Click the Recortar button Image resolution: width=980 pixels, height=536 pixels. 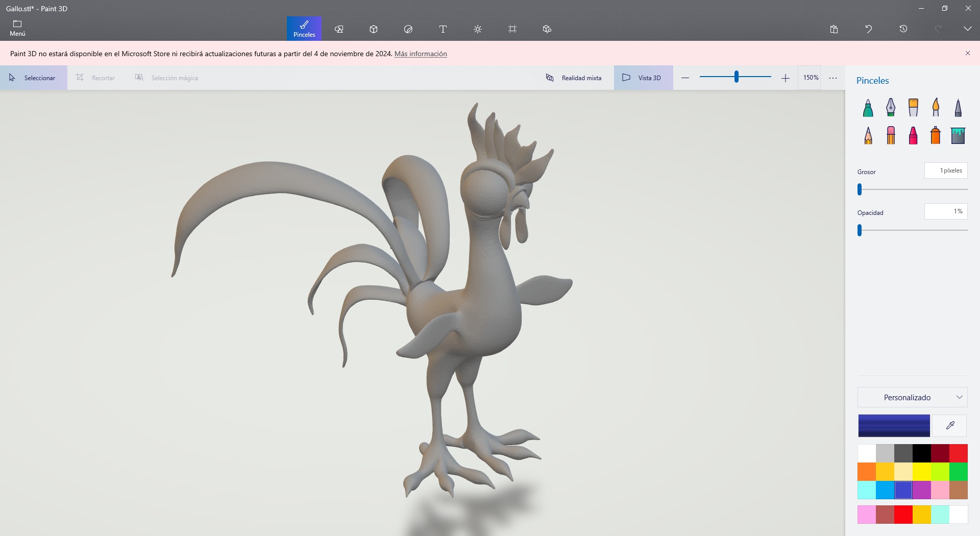coord(95,78)
